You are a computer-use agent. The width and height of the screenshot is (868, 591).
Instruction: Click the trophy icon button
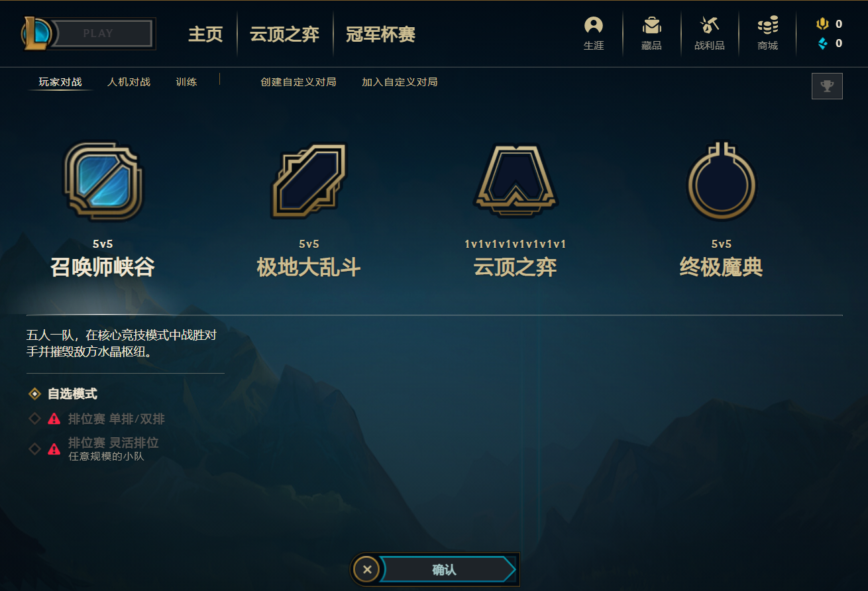click(827, 86)
